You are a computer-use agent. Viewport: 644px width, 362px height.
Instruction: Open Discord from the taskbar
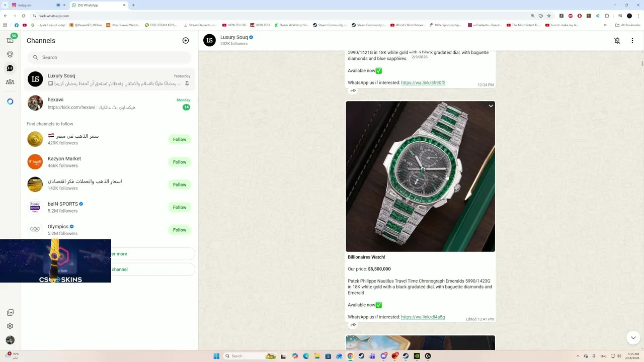[x=383, y=356]
